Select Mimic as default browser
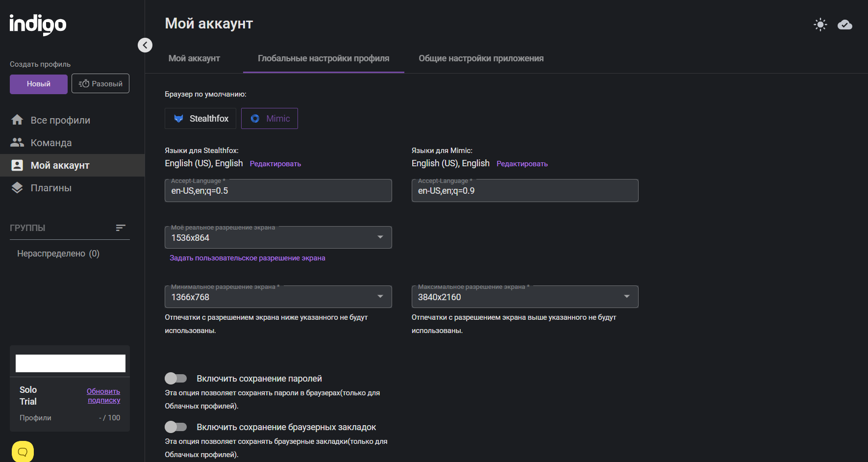 pos(270,119)
